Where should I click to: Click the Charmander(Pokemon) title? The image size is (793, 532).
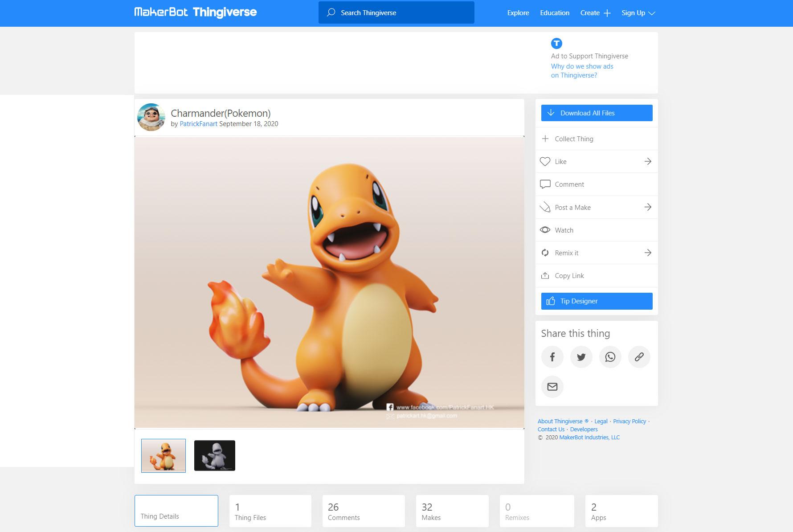point(221,113)
